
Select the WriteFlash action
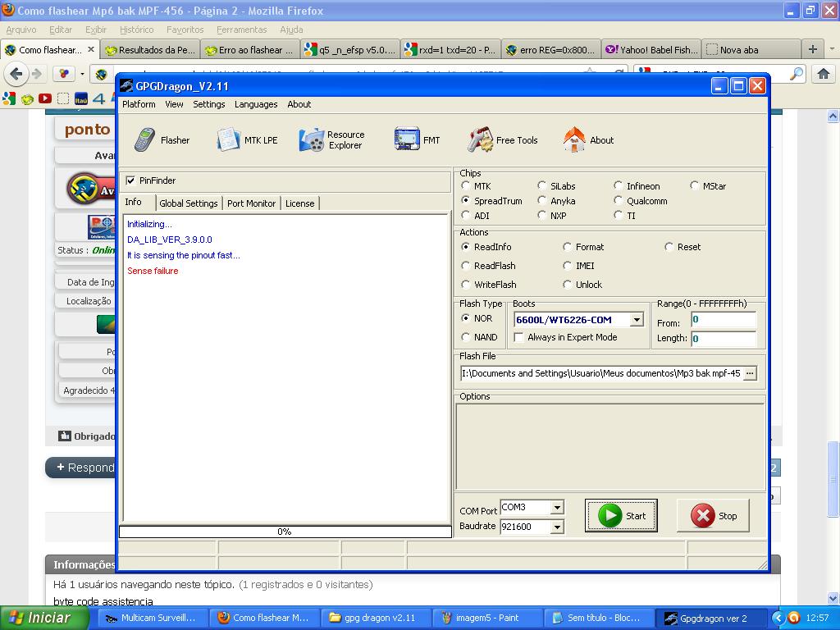pos(466,285)
